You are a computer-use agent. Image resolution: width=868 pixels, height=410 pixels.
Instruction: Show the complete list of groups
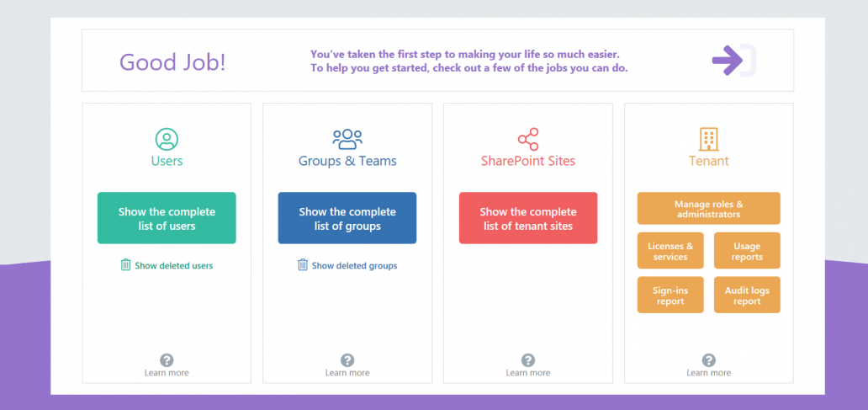[347, 218]
